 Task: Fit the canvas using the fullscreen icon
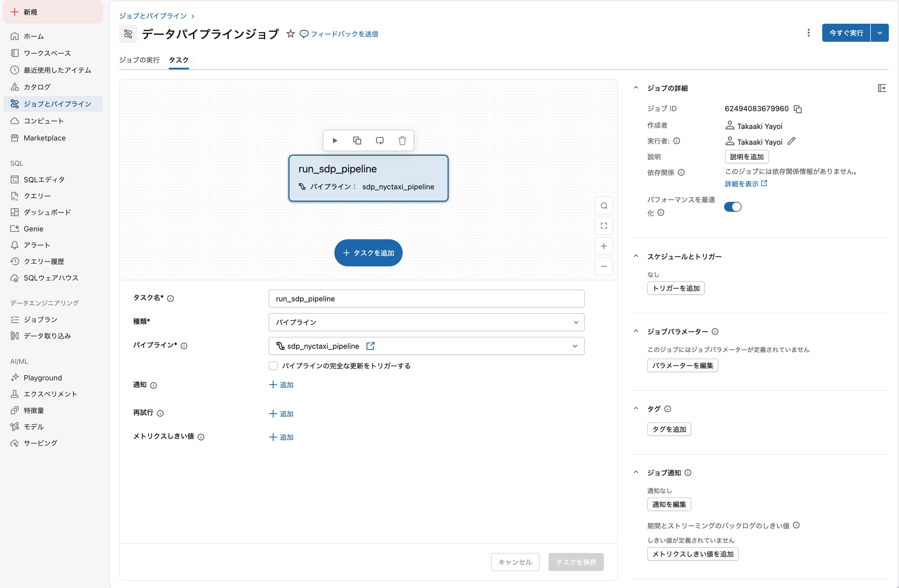tap(604, 225)
